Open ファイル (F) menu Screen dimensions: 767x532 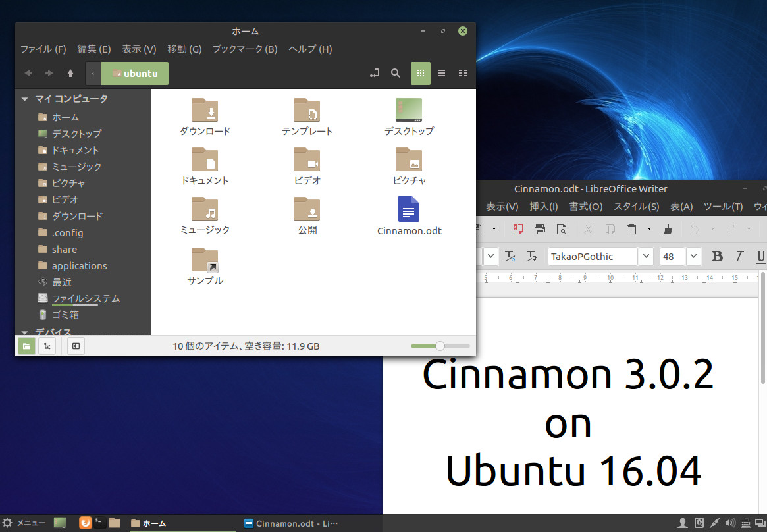pyautogui.click(x=43, y=49)
